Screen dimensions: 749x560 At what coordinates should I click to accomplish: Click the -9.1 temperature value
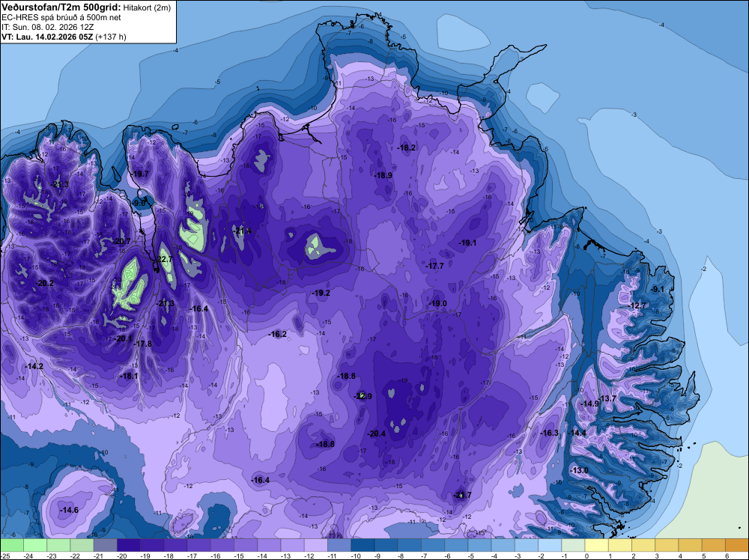(658, 289)
